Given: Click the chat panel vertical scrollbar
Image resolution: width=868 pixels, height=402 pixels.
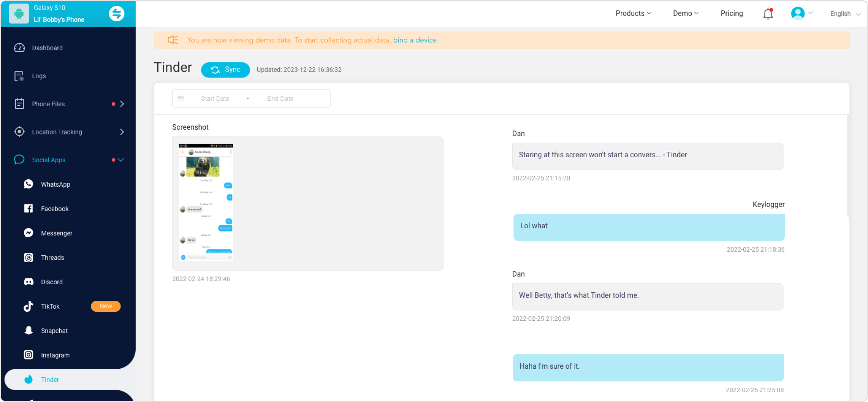Looking at the screenshot, I should 848,166.
